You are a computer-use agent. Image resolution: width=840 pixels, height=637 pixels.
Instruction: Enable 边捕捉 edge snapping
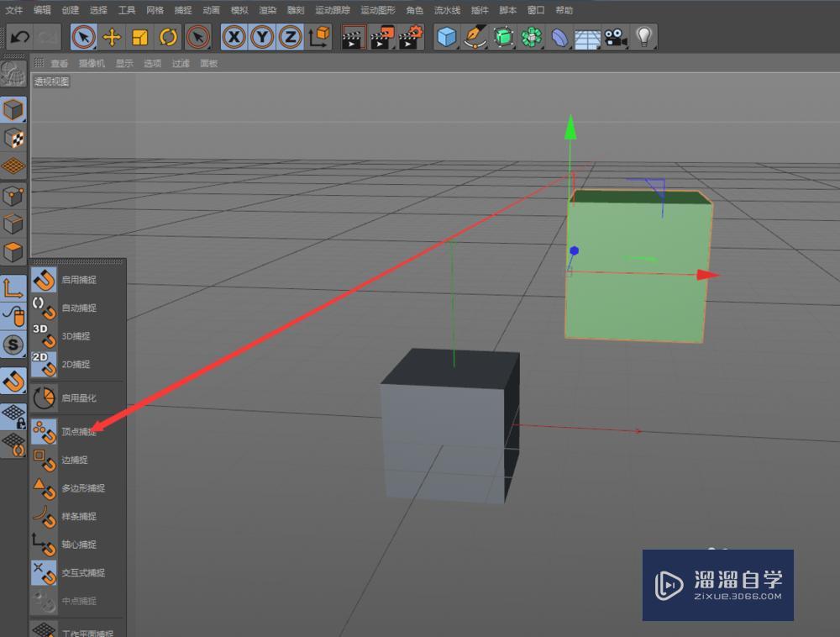pyautogui.click(x=77, y=460)
